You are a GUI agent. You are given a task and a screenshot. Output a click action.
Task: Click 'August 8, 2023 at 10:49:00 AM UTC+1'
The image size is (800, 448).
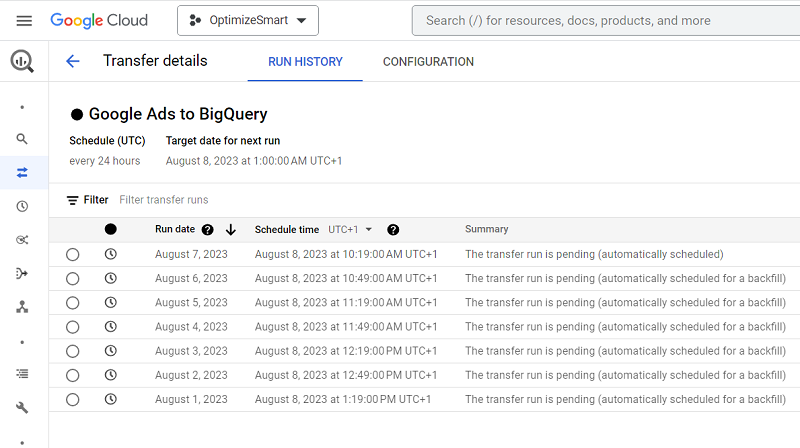346,279
